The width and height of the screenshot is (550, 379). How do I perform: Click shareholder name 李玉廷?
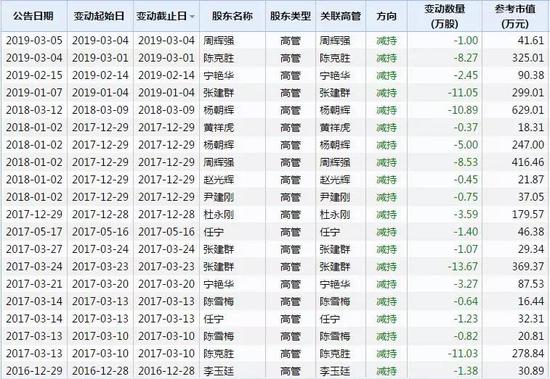pos(219,371)
